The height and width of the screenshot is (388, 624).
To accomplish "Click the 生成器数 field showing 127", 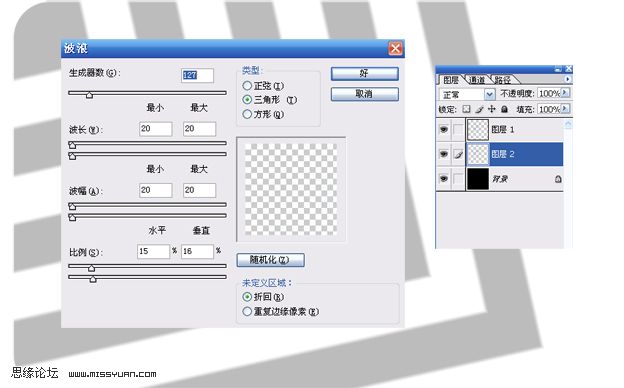I will pyautogui.click(x=197, y=75).
